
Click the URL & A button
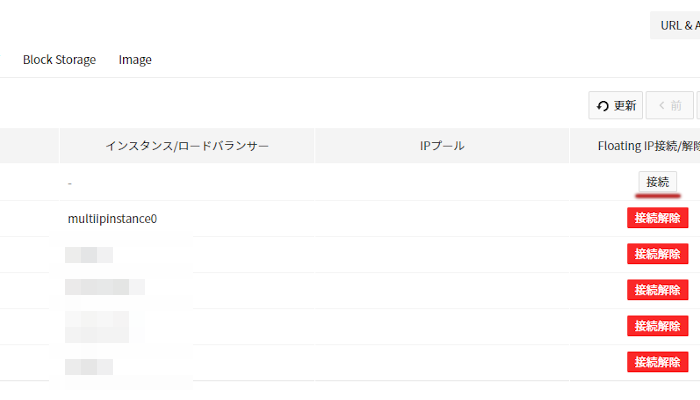tap(676, 26)
